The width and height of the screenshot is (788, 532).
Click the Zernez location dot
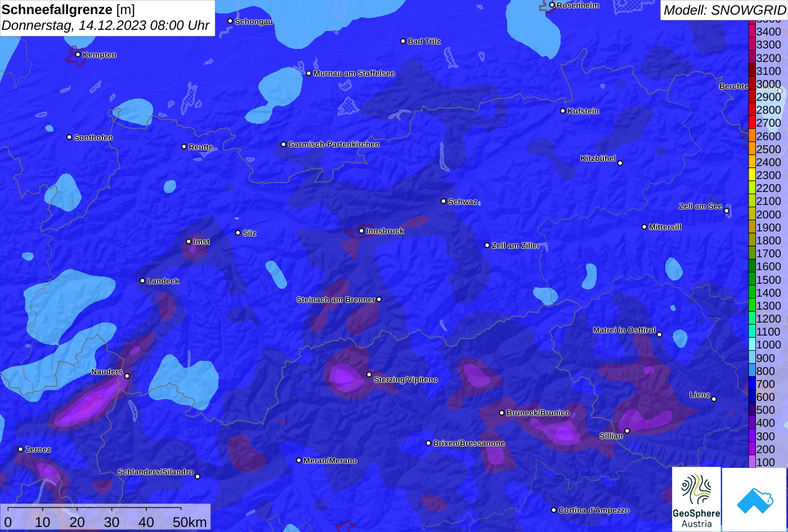(20, 449)
